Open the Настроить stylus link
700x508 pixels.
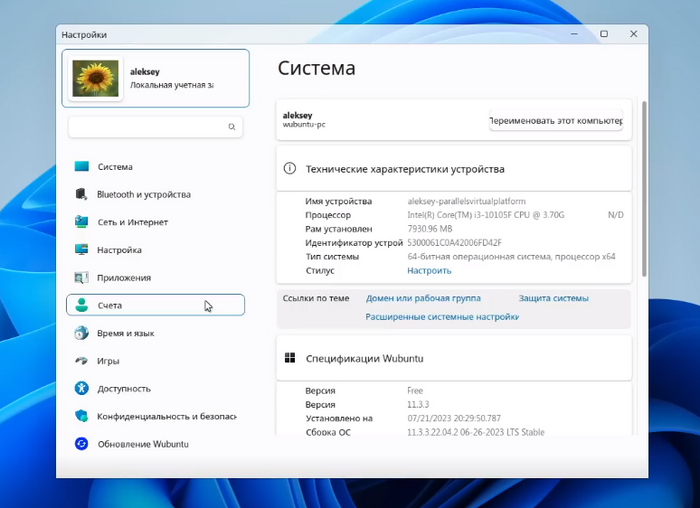pyautogui.click(x=429, y=271)
